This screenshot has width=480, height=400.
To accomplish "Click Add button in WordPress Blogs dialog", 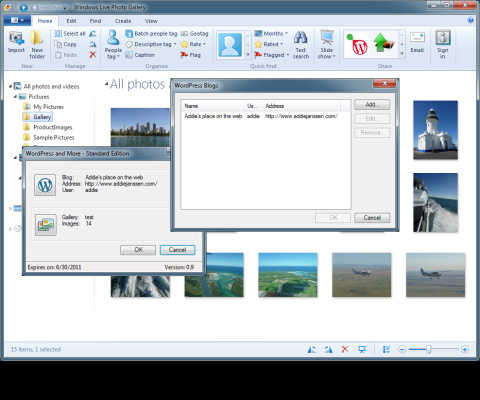I will tap(372, 105).
